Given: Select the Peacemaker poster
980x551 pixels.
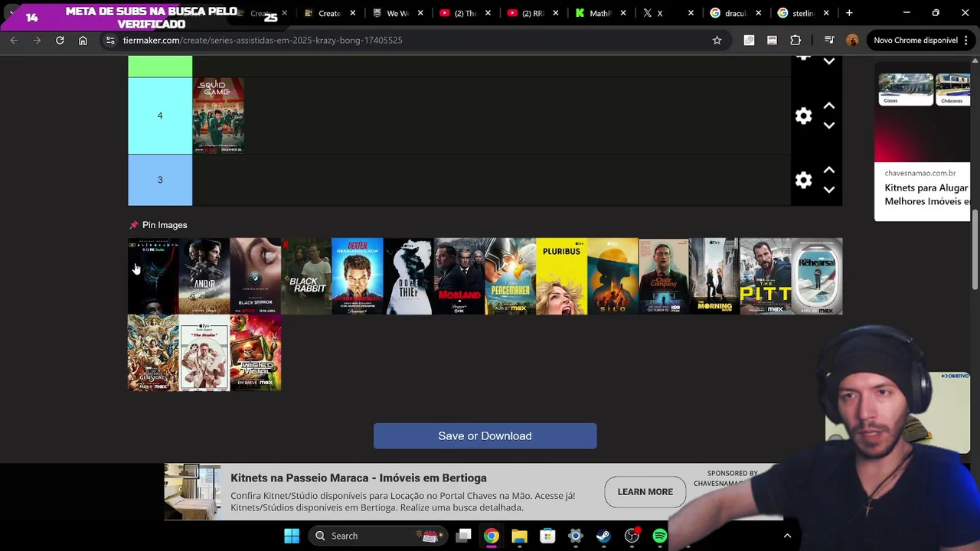Looking at the screenshot, I should pos(511,276).
